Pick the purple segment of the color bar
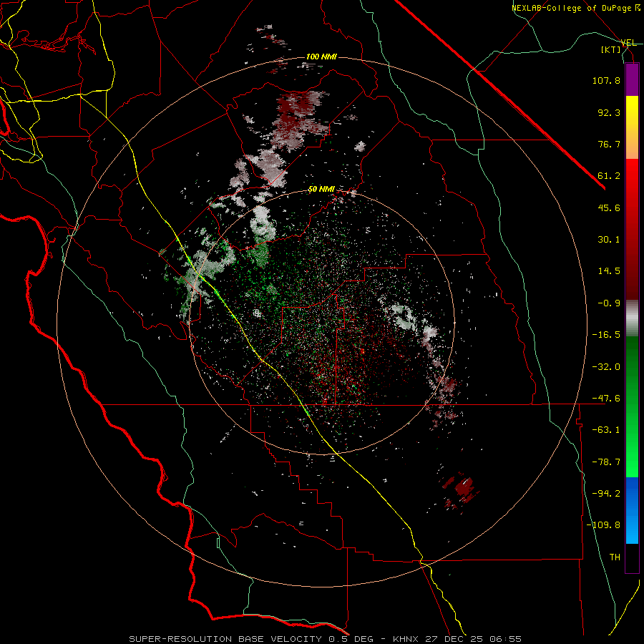644x644 pixels. click(x=632, y=79)
